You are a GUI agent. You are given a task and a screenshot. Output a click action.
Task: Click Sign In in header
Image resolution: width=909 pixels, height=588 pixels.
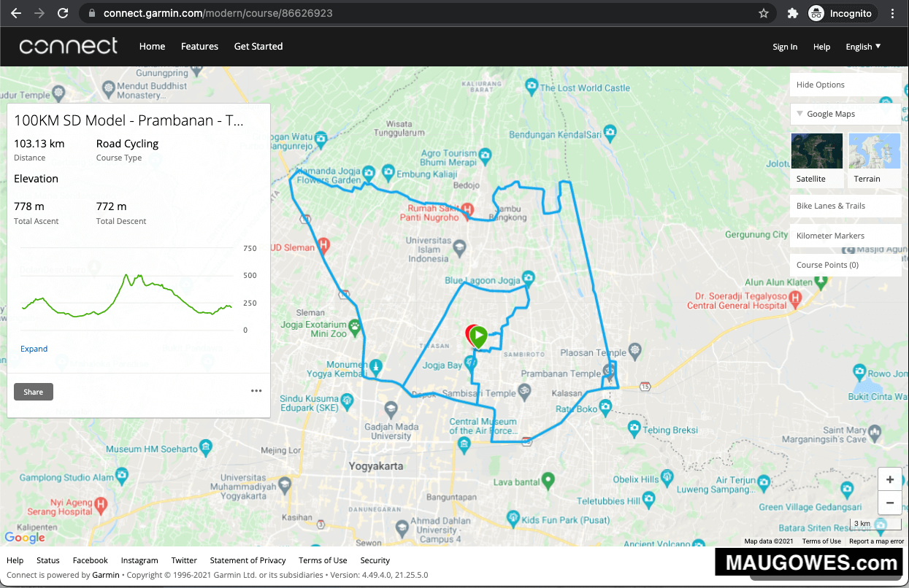pos(785,47)
